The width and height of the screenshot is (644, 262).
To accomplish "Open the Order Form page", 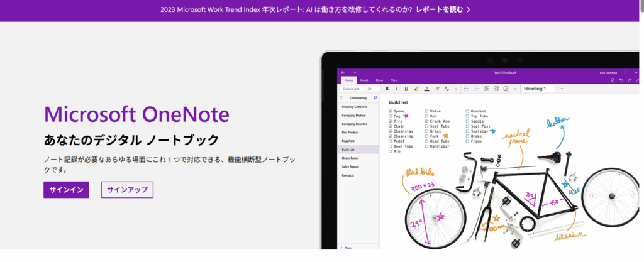I will pyautogui.click(x=358, y=158).
